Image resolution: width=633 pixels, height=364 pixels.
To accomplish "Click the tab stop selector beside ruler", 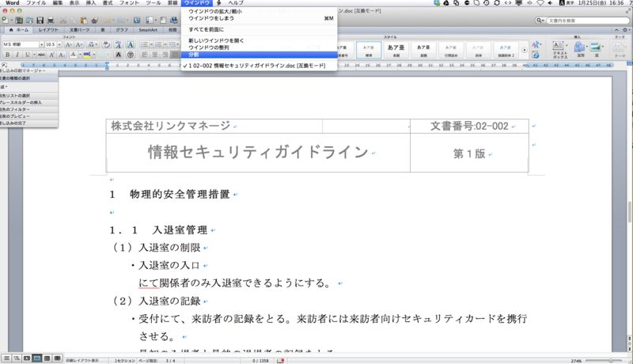I will coord(4,65).
